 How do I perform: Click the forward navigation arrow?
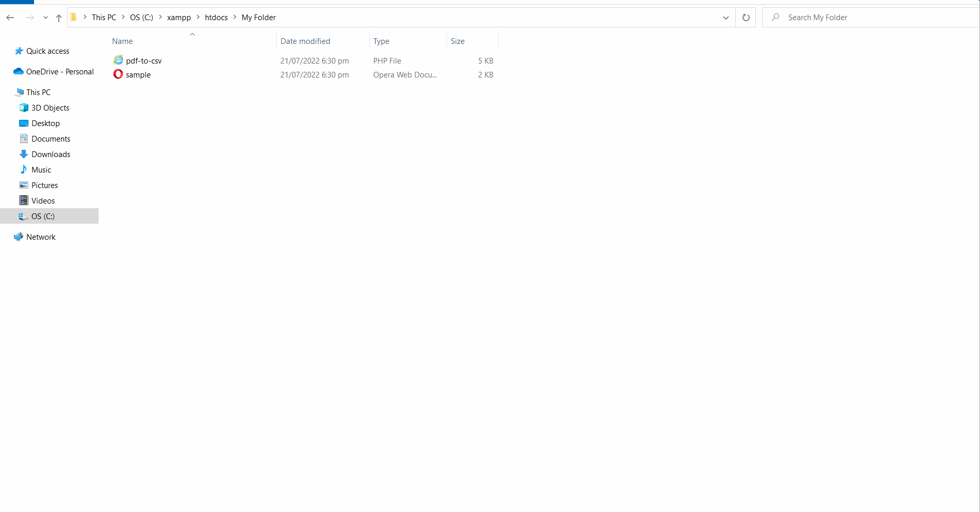point(30,18)
